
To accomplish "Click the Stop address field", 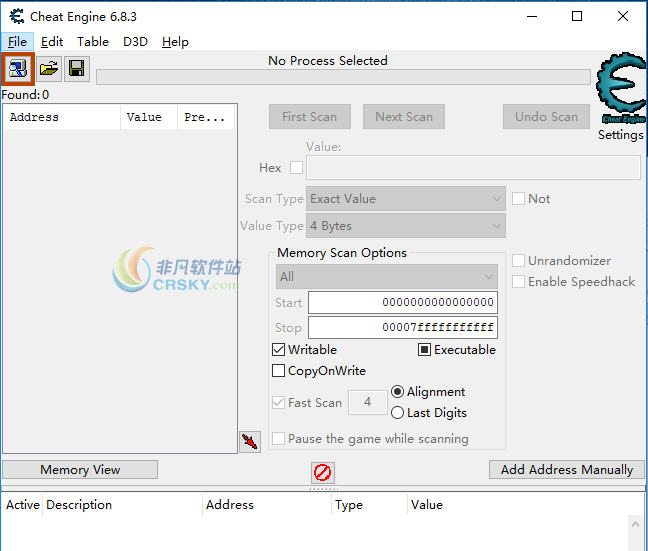I will tap(403, 327).
